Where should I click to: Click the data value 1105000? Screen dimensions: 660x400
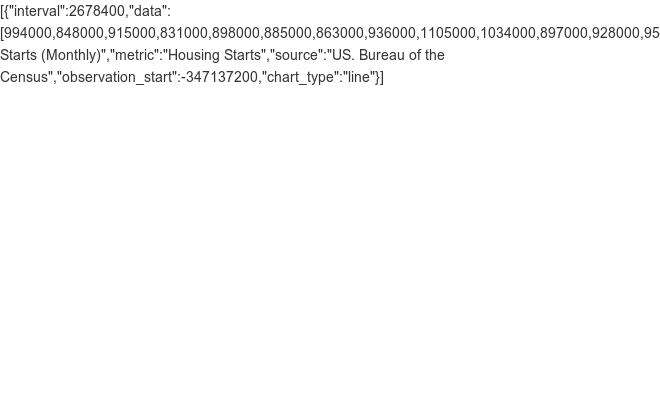point(448,33)
